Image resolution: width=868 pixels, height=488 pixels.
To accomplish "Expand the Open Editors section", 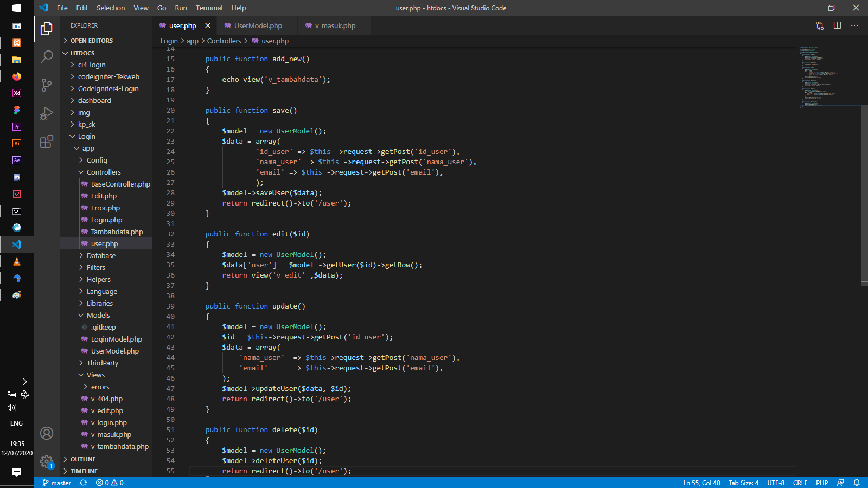I will click(x=106, y=41).
